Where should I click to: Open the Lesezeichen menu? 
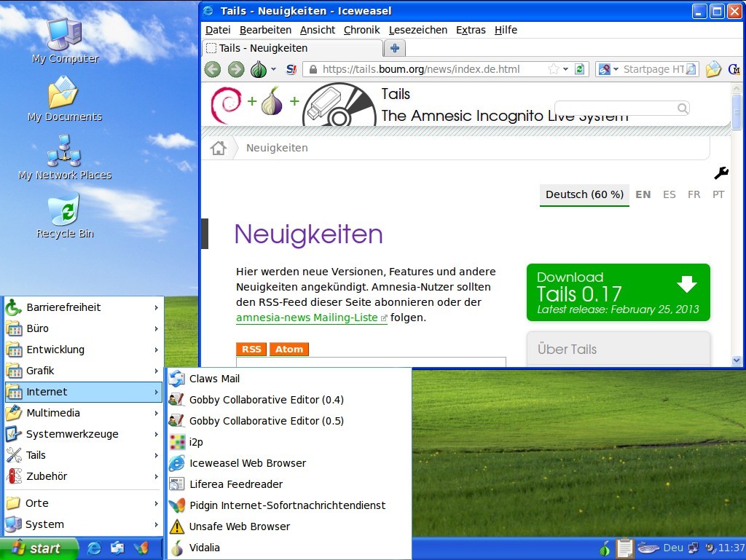pos(417,30)
